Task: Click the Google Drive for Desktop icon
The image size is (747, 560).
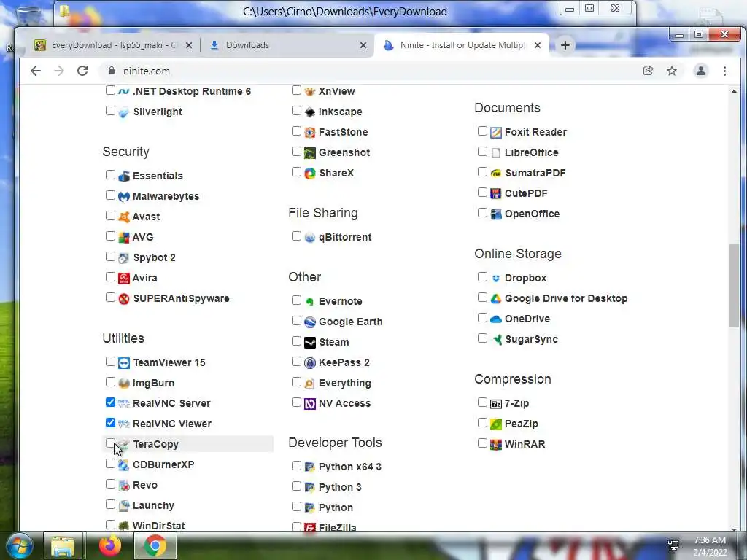Action: (496, 298)
